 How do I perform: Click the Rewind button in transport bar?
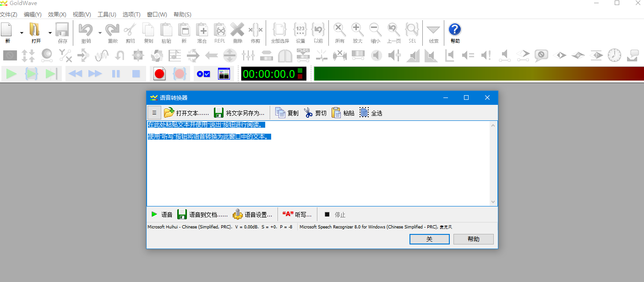pyautogui.click(x=75, y=74)
